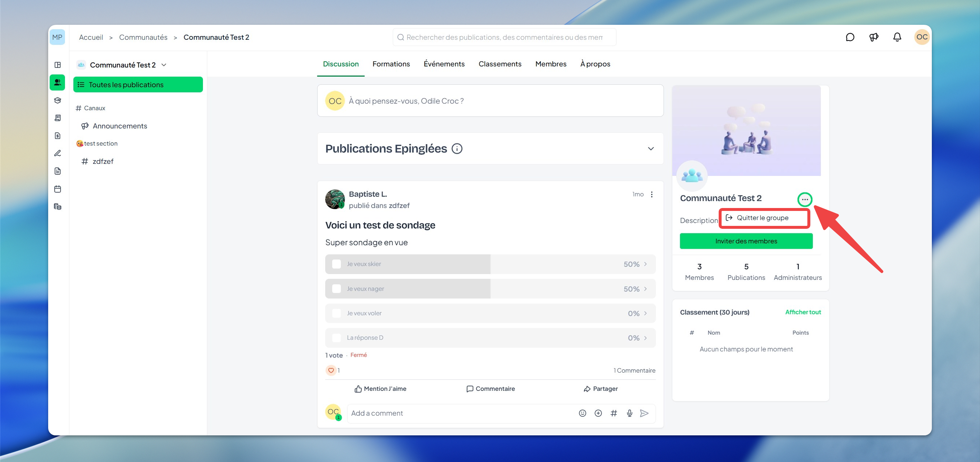This screenshot has height=462, width=980.
Task: Expand voters for 'La réponse D' chevron
Action: pyautogui.click(x=645, y=338)
